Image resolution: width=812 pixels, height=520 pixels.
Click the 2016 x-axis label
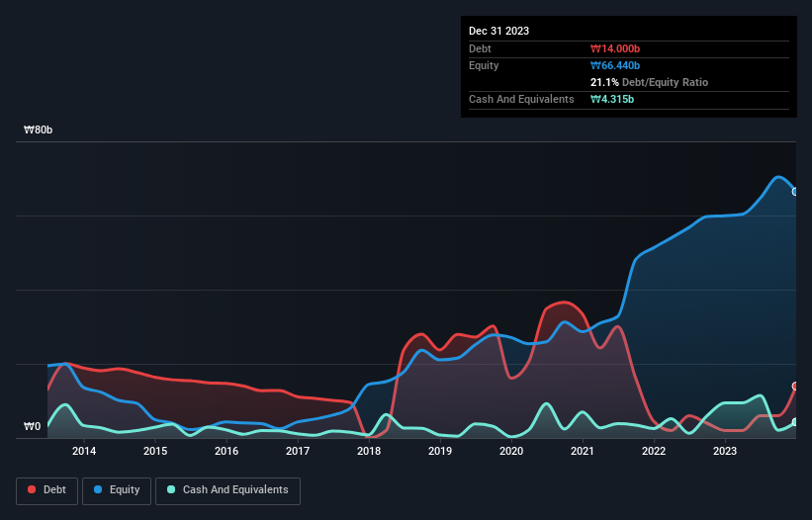tap(226, 451)
